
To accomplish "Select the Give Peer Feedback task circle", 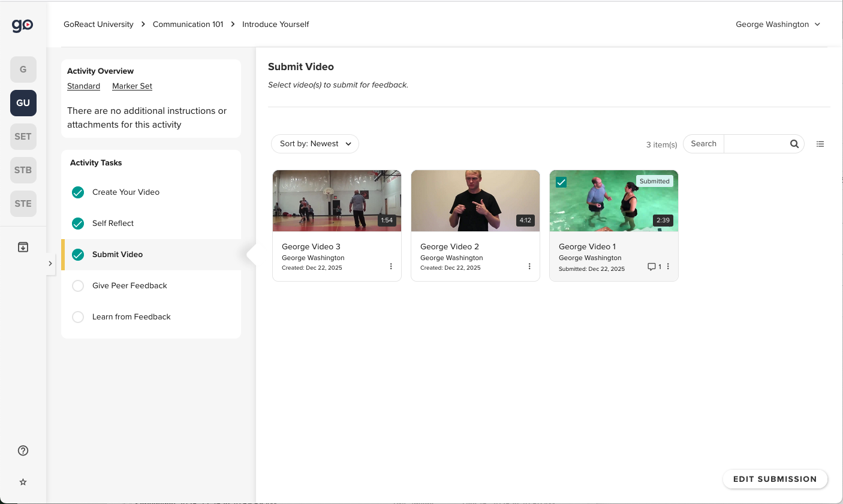I will [x=78, y=285].
